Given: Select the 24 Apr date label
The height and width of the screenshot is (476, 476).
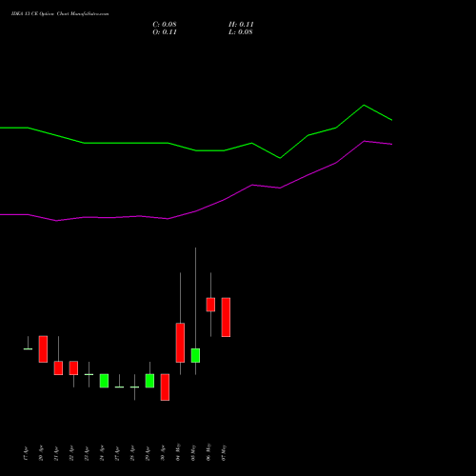Looking at the screenshot, I should 102,453.
